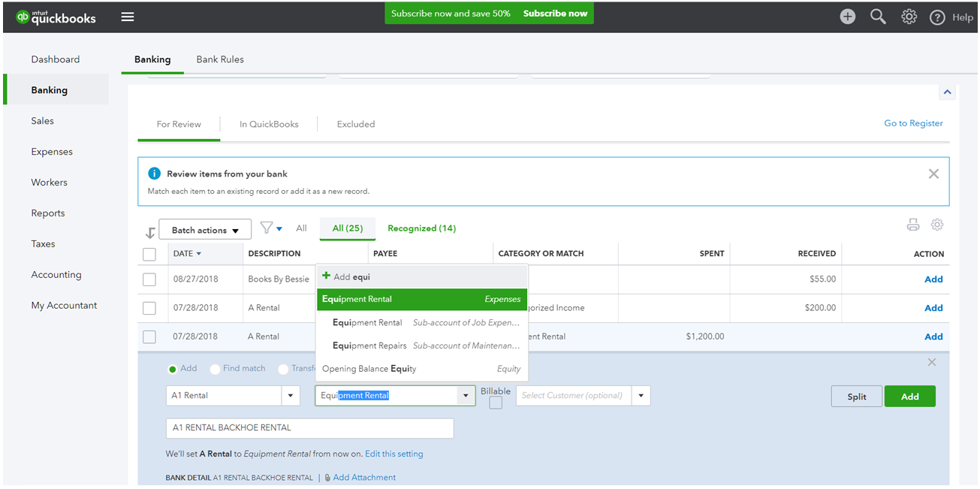The height and width of the screenshot is (489, 980).
Task: Click the Select Customer input field
Action: [573, 395]
